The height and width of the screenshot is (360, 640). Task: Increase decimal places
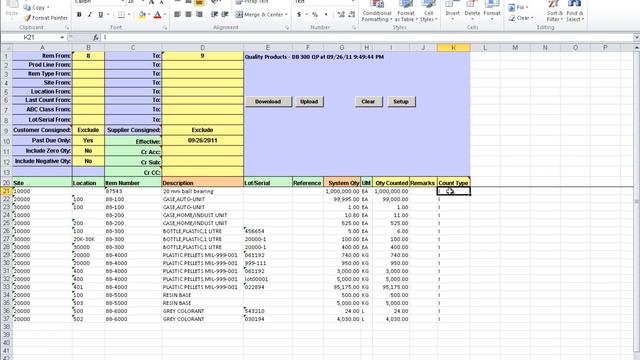coord(341,14)
